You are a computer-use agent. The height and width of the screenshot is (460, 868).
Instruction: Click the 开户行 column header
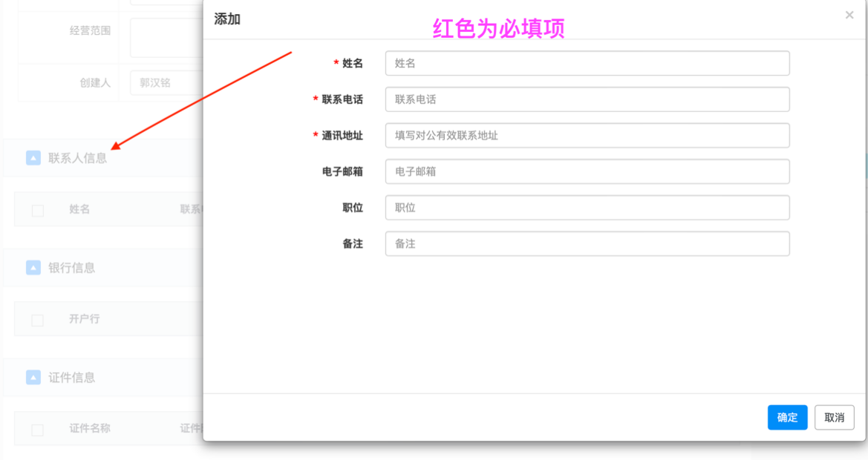84,319
